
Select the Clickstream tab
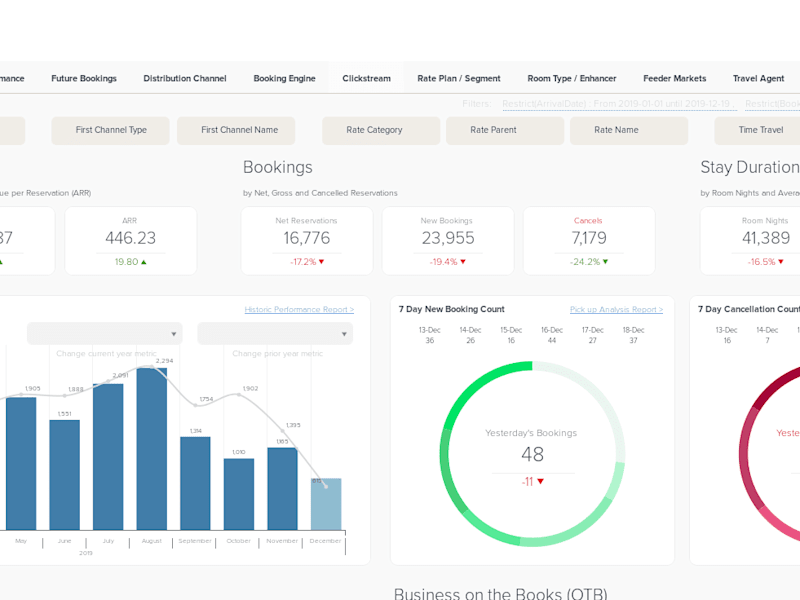click(x=366, y=78)
